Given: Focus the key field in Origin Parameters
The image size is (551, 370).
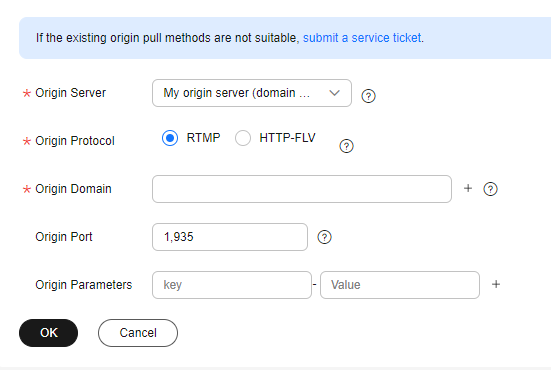Looking at the screenshot, I should [x=232, y=285].
